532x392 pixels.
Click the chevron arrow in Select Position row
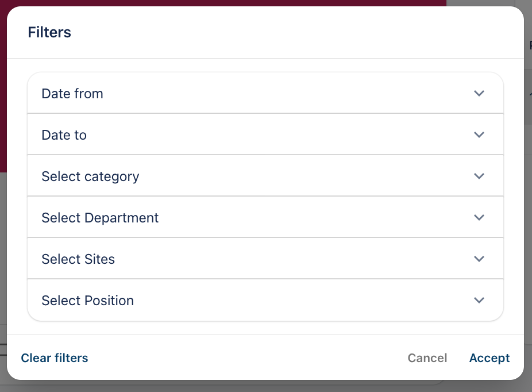[x=479, y=300]
